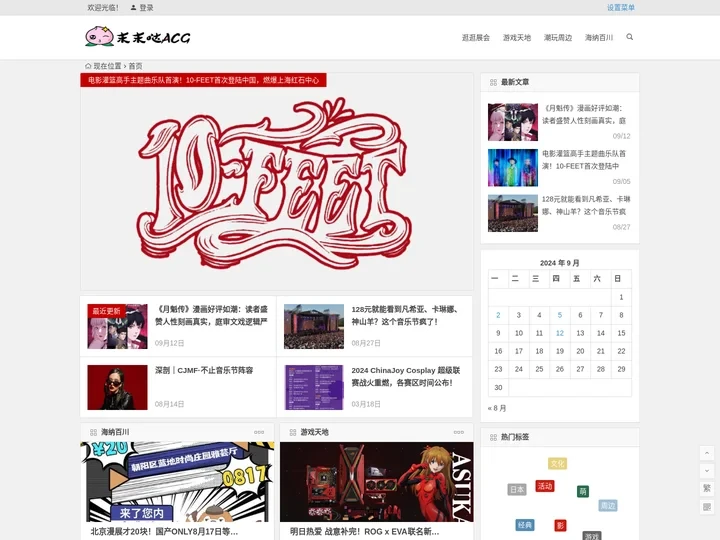Viewport: 720px width, 540px height.
Task: Open the ChinaJoy purple schedule thumbnail
Action: tap(314, 387)
